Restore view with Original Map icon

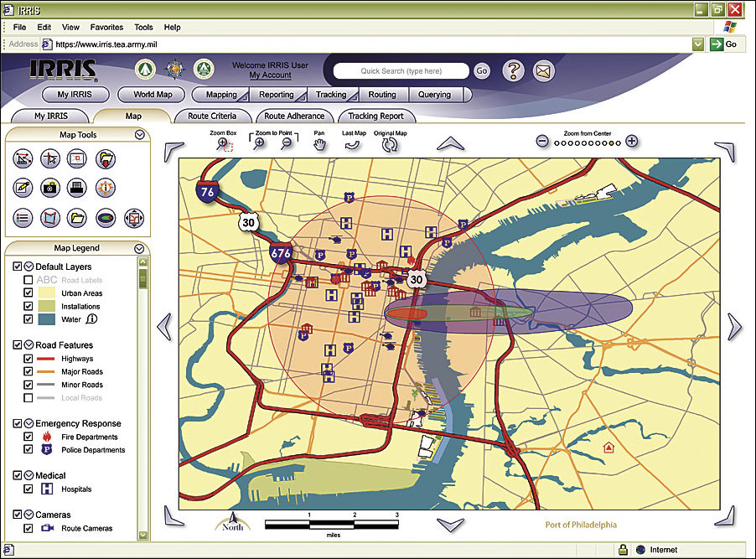[x=390, y=145]
